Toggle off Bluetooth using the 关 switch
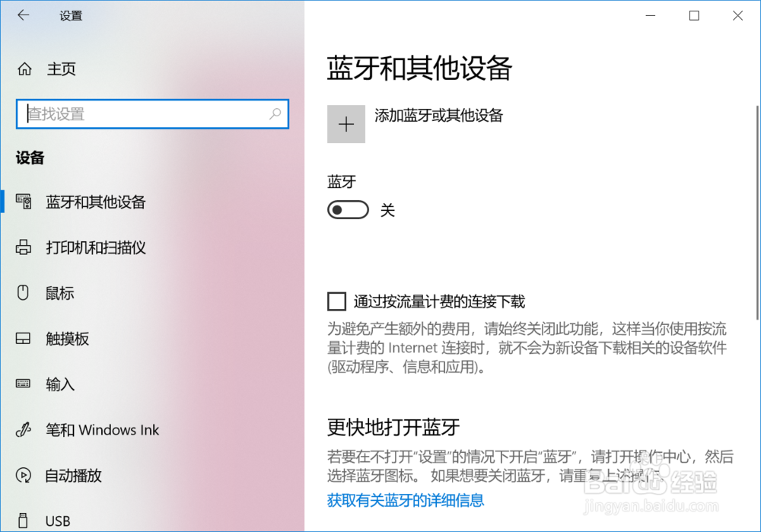Image resolution: width=761 pixels, height=532 pixels. (348, 209)
